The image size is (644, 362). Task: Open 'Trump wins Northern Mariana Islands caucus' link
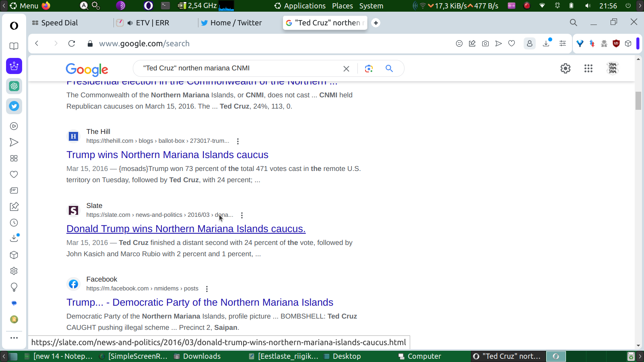pos(167,155)
